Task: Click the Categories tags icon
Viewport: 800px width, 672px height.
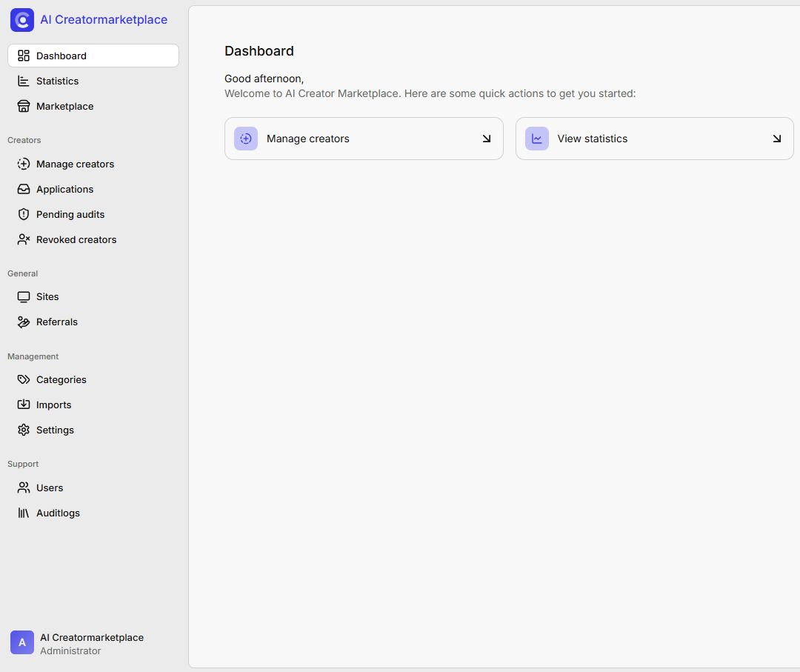Action: click(23, 379)
